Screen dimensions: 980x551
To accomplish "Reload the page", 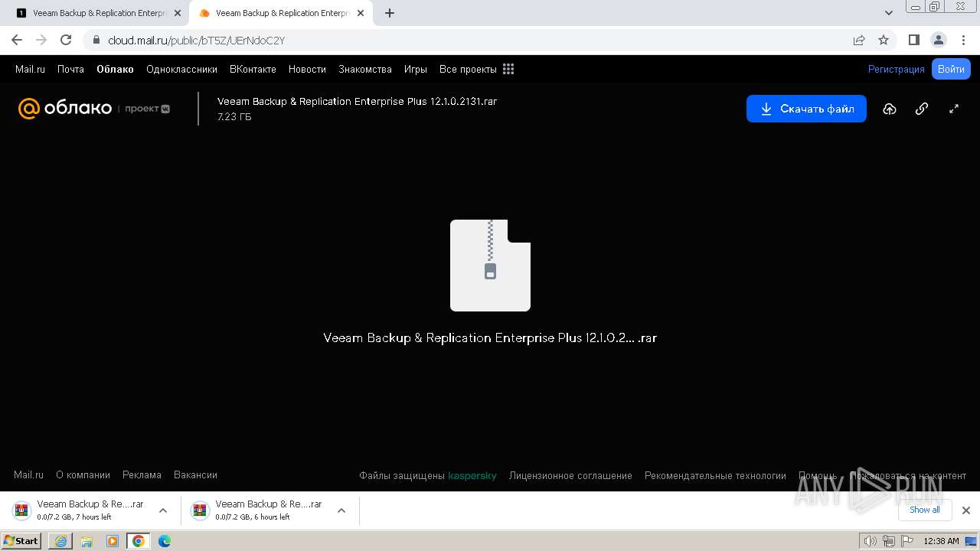I will point(66,40).
